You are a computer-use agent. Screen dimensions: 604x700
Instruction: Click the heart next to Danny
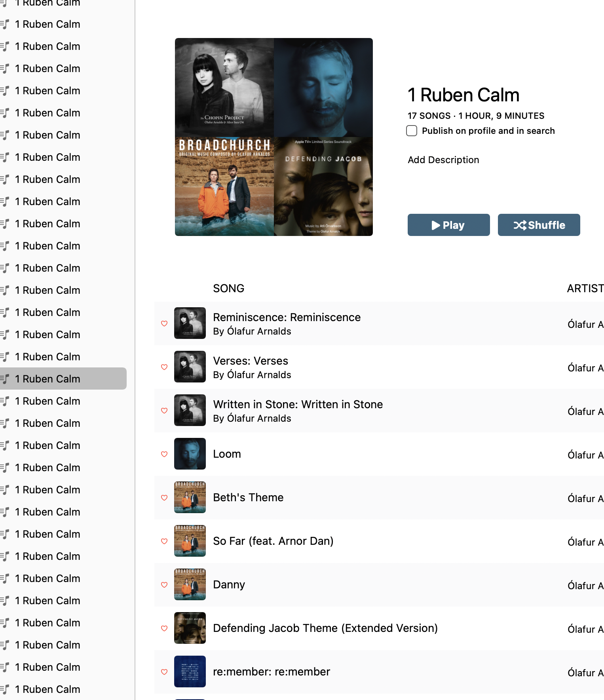coord(164,585)
